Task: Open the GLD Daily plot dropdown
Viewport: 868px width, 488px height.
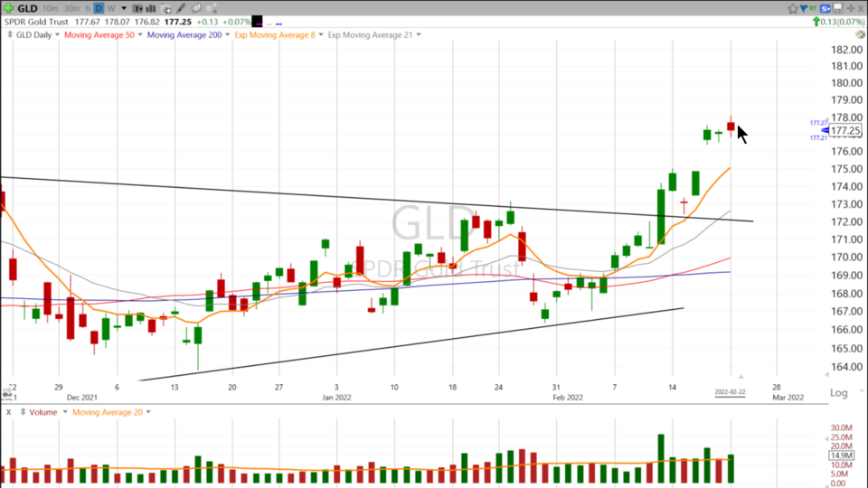Action: (x=57, y=34)
